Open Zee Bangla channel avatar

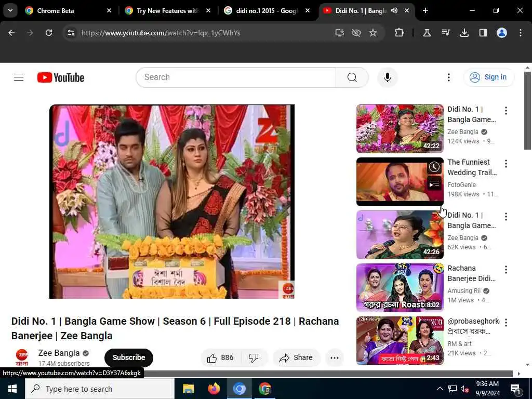pos(22,357)
